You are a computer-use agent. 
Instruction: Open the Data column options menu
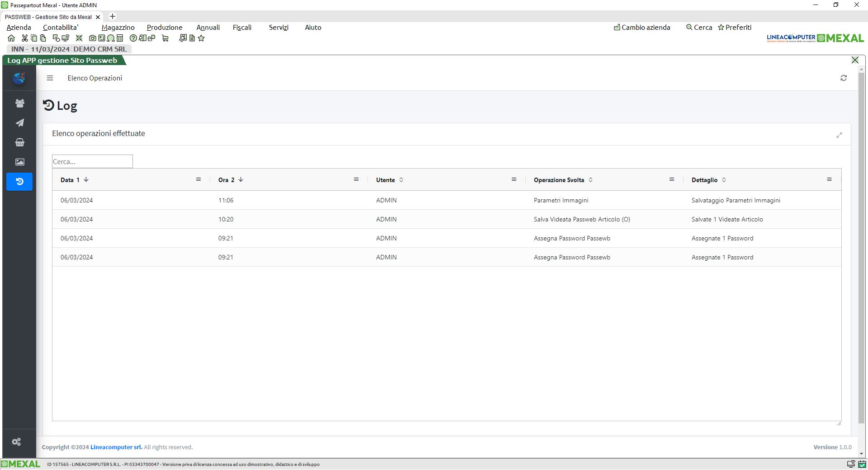(198, 179)
